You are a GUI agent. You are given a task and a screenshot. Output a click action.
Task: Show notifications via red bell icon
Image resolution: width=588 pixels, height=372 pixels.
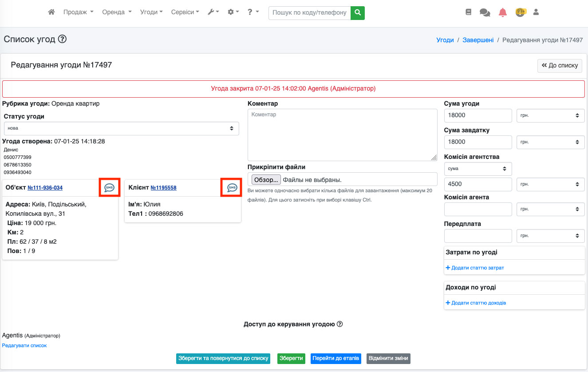[502, 12]
